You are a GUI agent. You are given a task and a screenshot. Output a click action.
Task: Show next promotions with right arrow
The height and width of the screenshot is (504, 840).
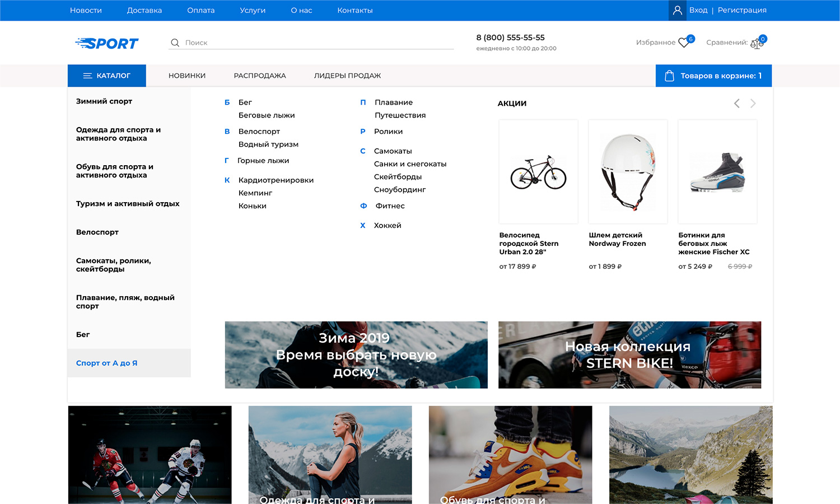[x=753, y=104]
